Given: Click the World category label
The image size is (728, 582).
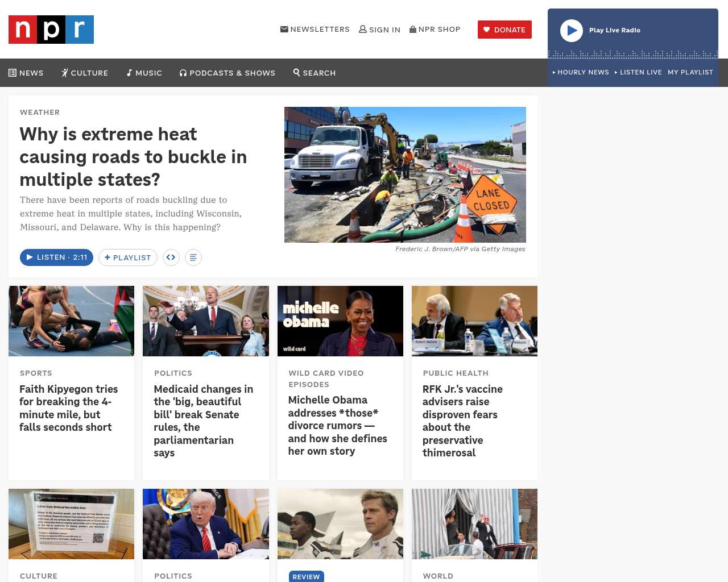Looking at the screenshot, I should [438, 576].
